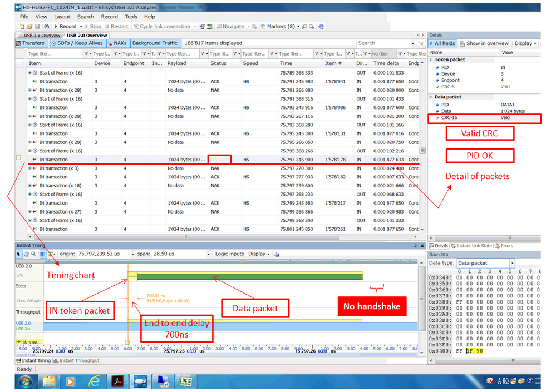Click the Item column Type filter box
Image resolution: width=556 pixels, height=392 pixels.
(x=55, y=54)
